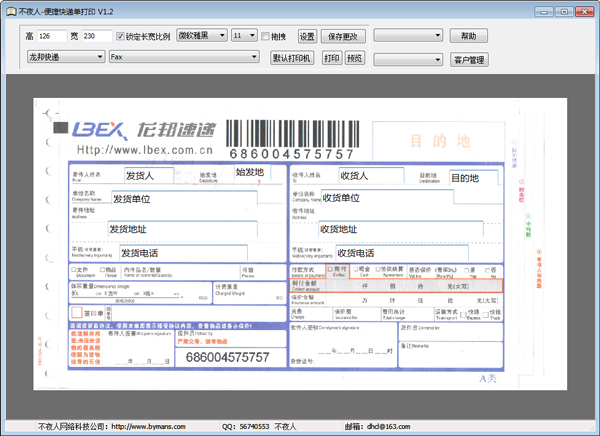Select the 收货地址 field box
The image size is (600, 436).
pos(401,229)
